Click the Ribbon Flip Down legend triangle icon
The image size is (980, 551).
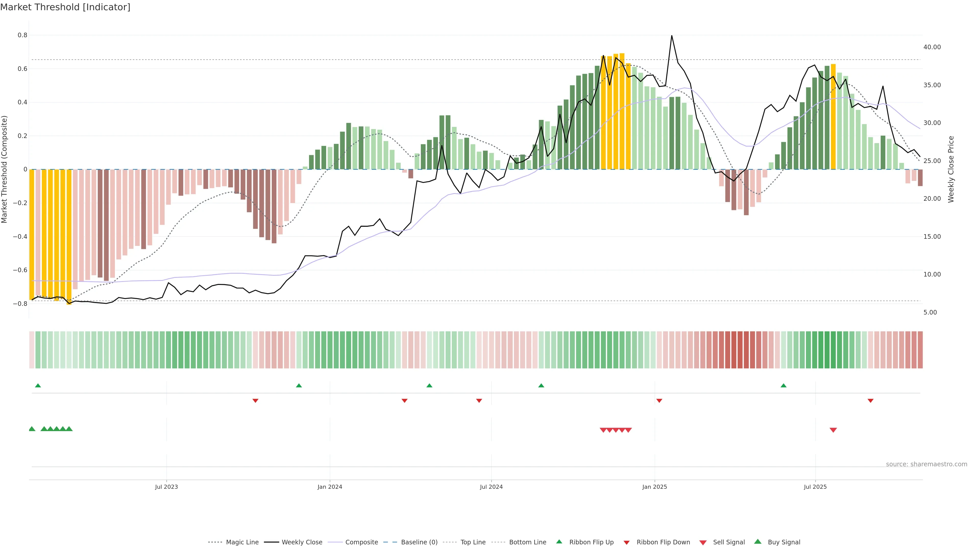626,542
